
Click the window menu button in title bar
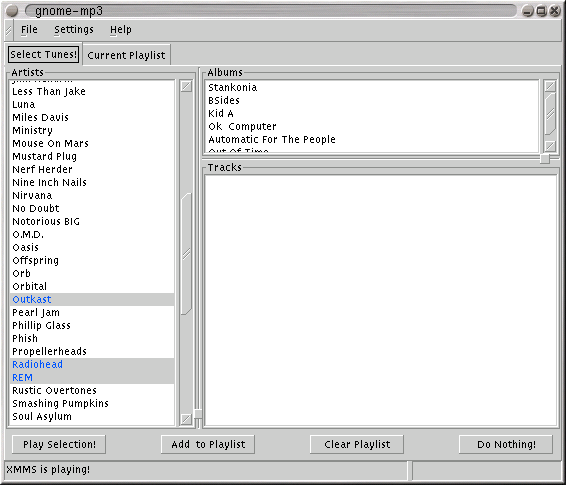(12, 11)
